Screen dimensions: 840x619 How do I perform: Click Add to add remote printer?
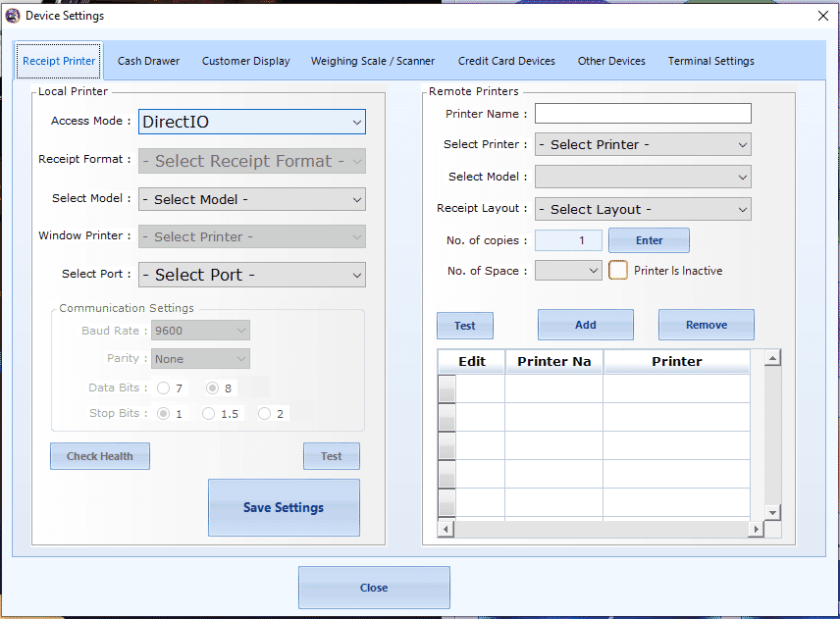(x=585, y=325)
